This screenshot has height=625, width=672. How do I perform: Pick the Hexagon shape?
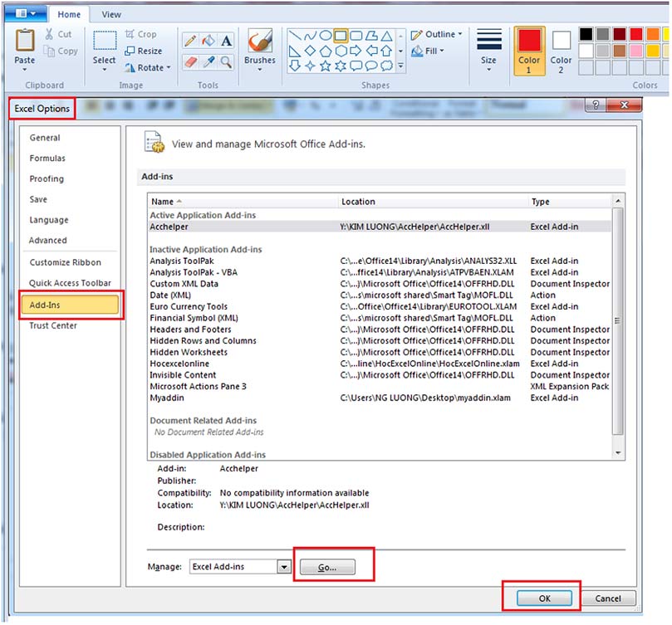pyautogui.click(x=341, y=51)
